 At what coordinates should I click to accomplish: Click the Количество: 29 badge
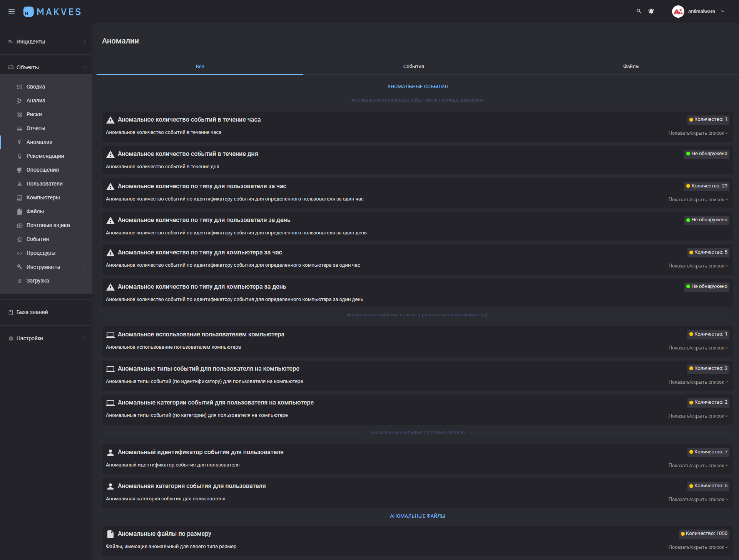coord(707,186)
